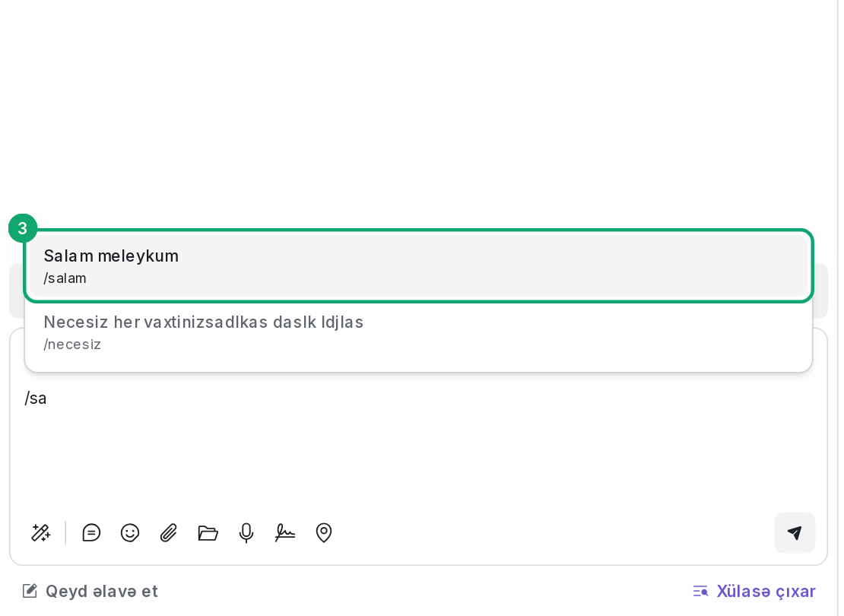This screenshot has height=616, width=844.
Task: Choose the Necesiz her vaxtinizsadlkas reply
Action: (418, 333)
